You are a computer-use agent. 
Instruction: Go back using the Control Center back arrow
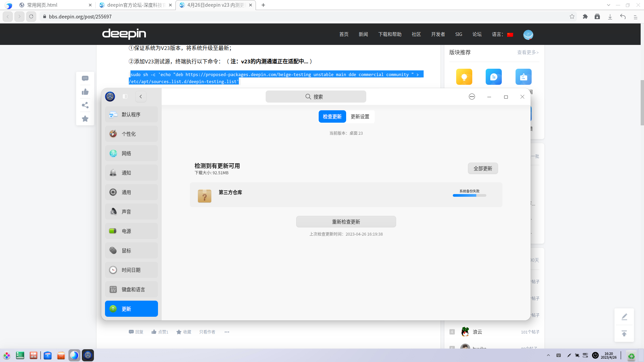(x=141, y=97)
